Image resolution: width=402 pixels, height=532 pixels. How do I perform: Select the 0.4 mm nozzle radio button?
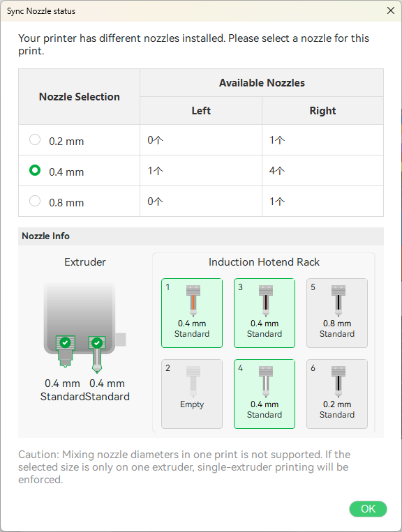(35, 170)
